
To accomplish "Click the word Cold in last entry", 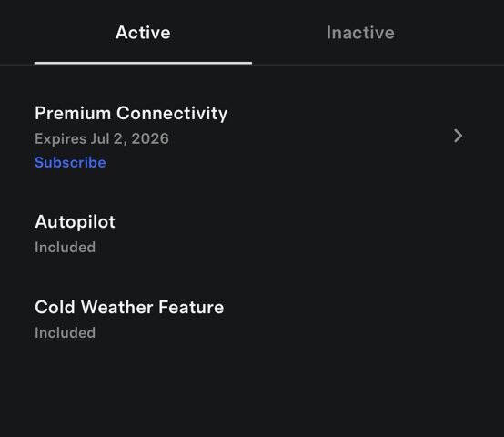I will tap(55, 307).
